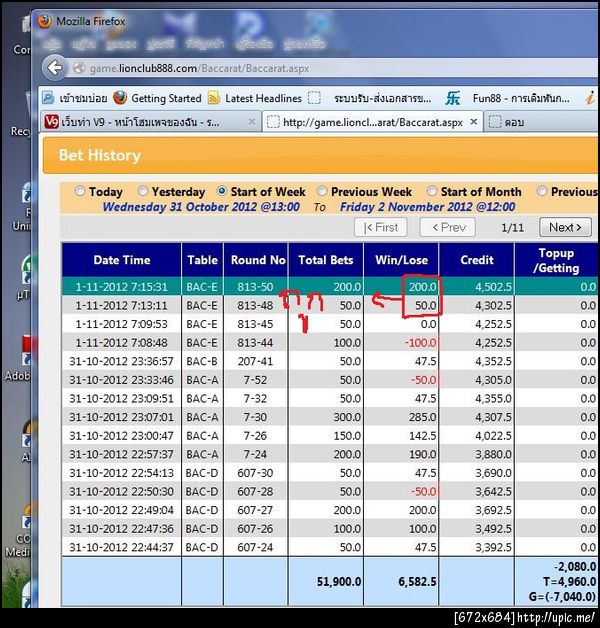Switch to the เว็บท่า V9 tab
This screenshot has width=600, height=628.
150,122
